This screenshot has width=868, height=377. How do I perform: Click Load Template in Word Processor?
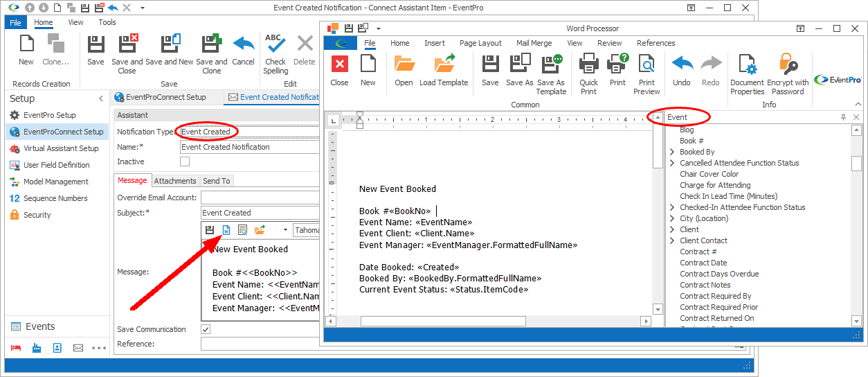[444, 69]
